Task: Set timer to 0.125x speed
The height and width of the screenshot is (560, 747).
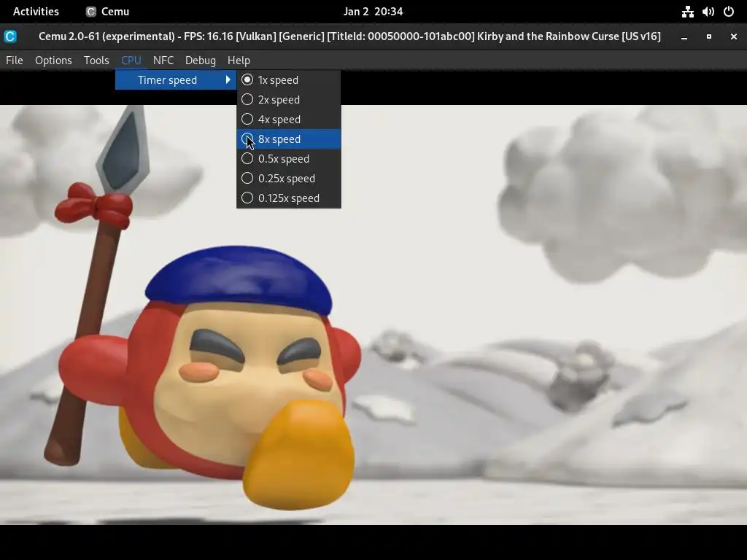Action: [289, 198]
